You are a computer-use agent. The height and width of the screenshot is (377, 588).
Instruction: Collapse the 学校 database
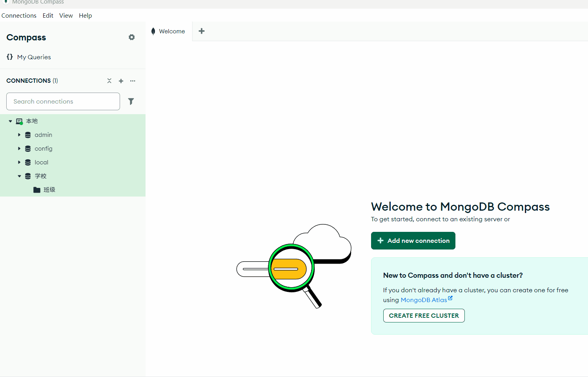click(x=19, y=176)
